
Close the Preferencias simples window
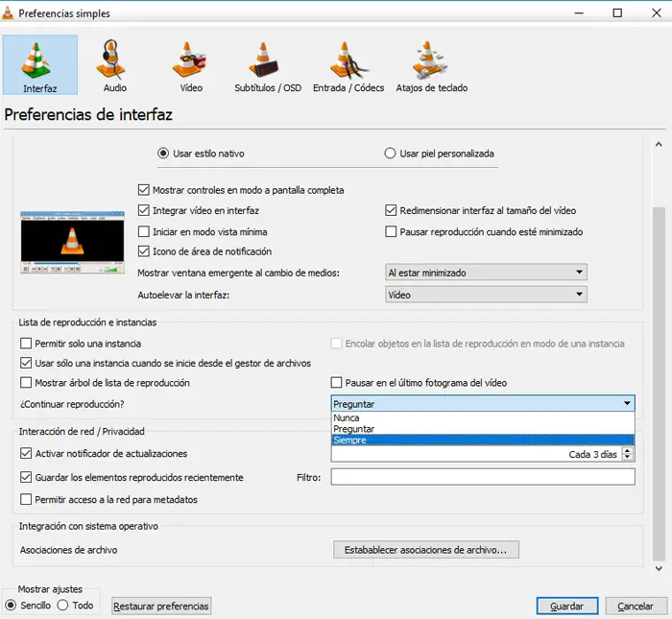[656, 12]
